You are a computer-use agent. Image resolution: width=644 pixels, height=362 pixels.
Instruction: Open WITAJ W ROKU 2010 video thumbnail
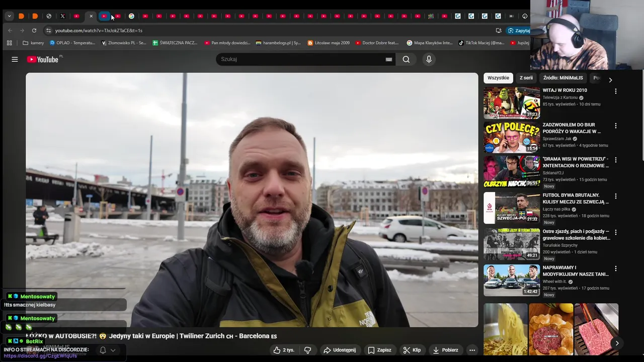pyautogui.click(x=512, y=103)
